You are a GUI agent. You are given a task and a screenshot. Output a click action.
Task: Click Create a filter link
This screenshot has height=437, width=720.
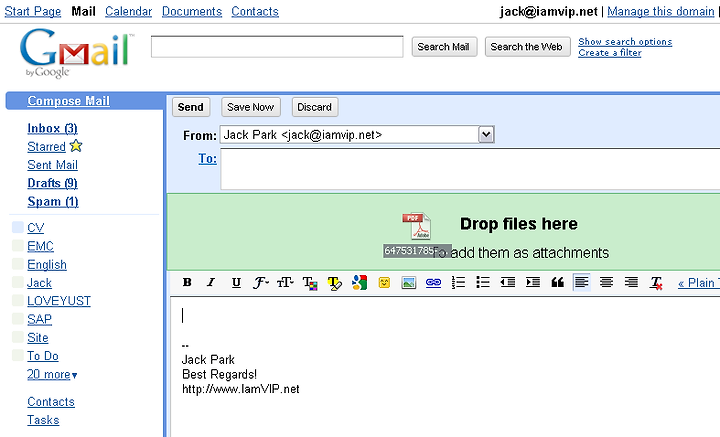610,53
